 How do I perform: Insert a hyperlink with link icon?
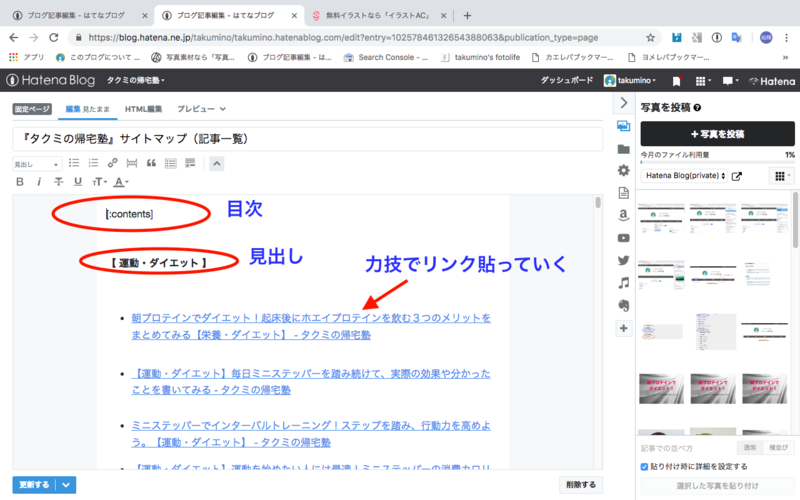(113, 163)
